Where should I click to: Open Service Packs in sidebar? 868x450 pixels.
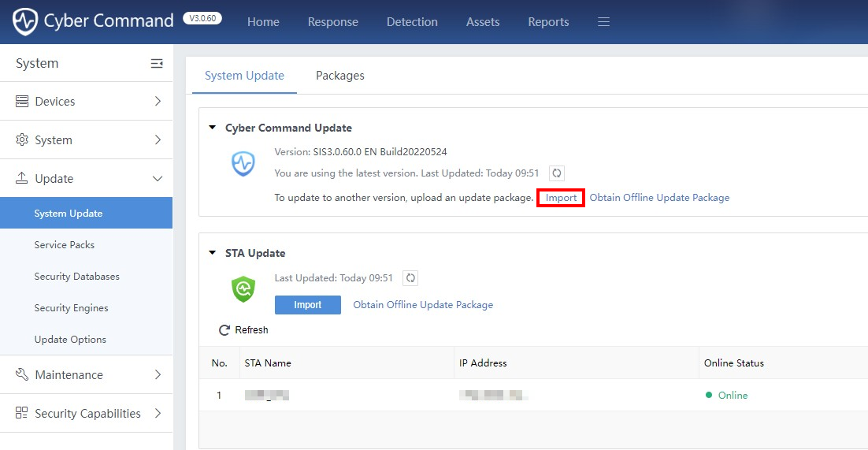[87, 244]
